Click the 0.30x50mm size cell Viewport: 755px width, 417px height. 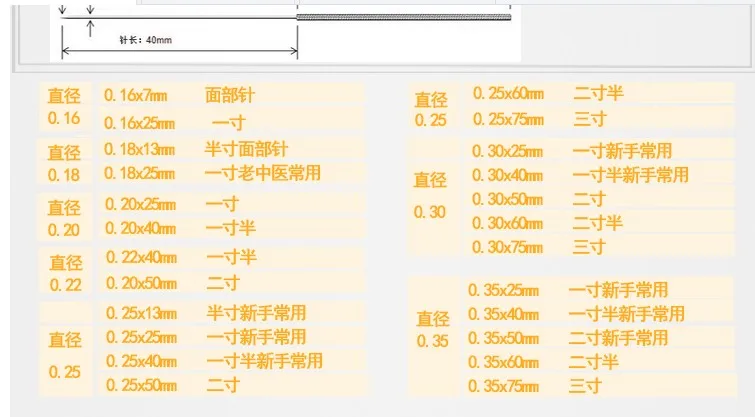pos(507,199)
